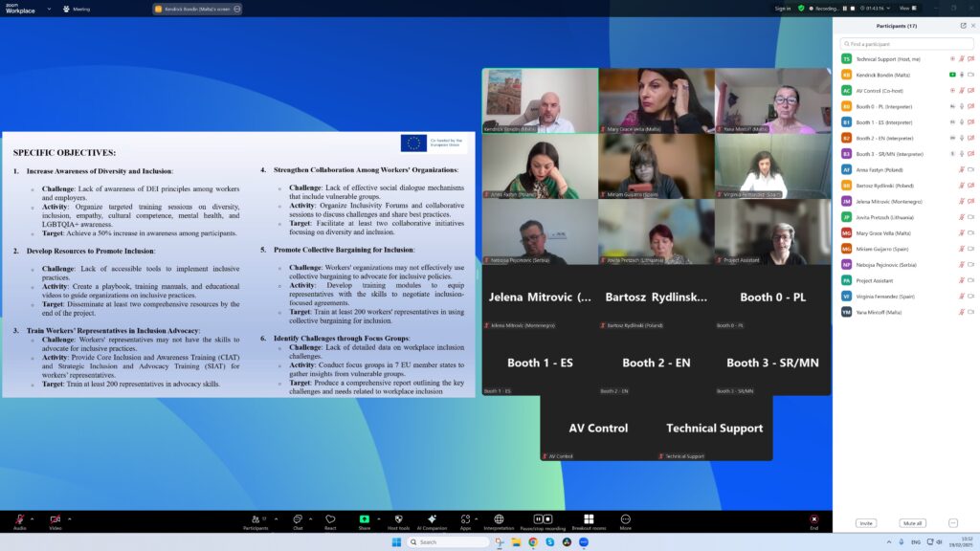This screenshot has height=551, width=980.
Task: Unmute microphone with the Audio button
Action: click(x=20, y=520)
